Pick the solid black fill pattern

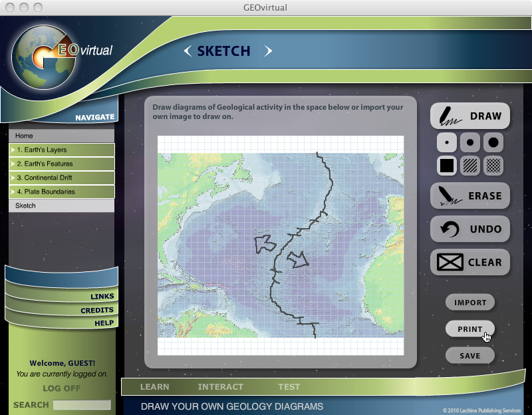point(446,166)
